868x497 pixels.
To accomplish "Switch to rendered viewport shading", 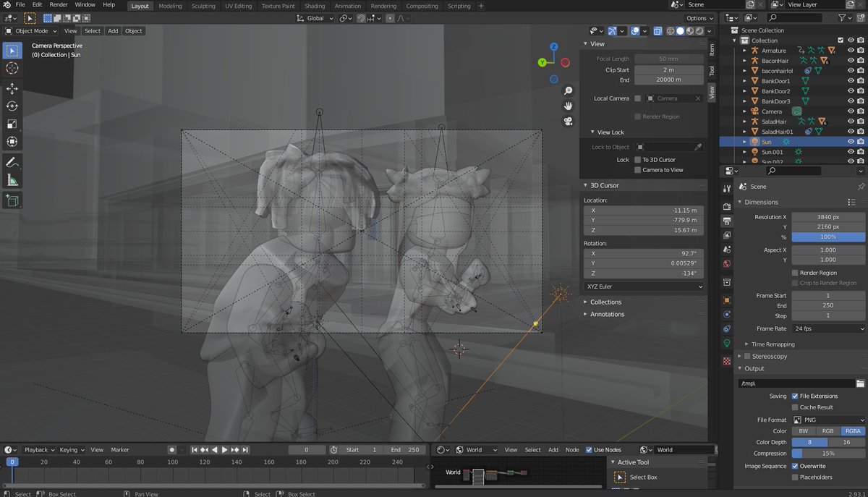I will pyautogui.click(x=699, y=31).
